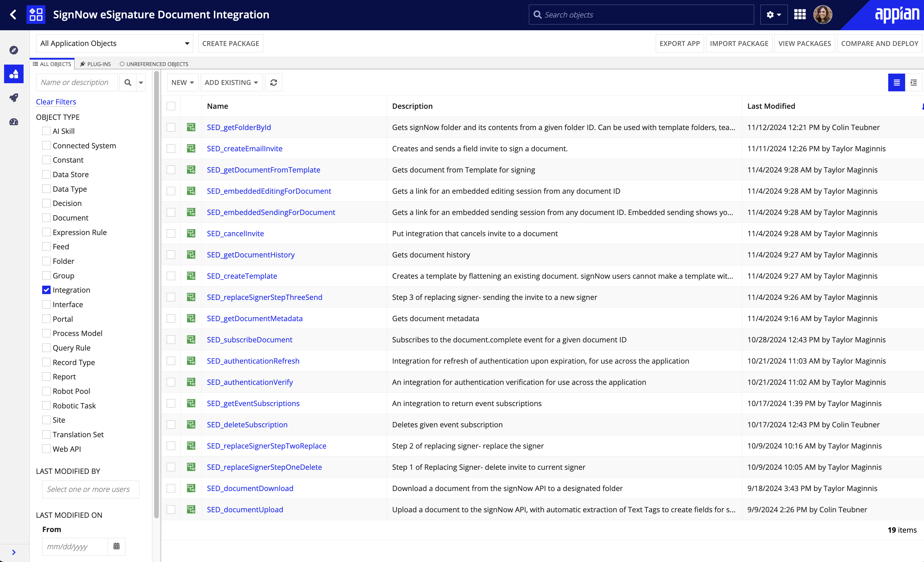Check the Connected System filter
Viewport: 924px width, 562px height.
pyautogui.click(x=46, y=145)
